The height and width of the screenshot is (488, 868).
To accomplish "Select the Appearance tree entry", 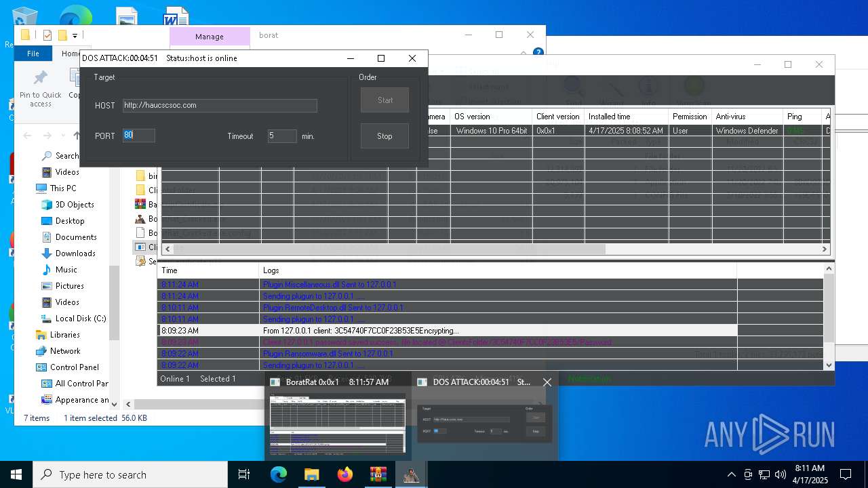I will click(x=81, y=400).
